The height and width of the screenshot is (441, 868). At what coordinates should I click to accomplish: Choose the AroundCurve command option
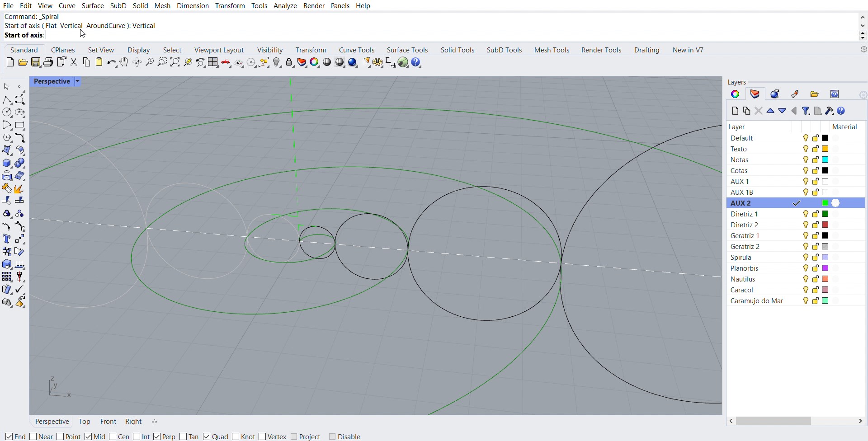(x=106, y=26)
